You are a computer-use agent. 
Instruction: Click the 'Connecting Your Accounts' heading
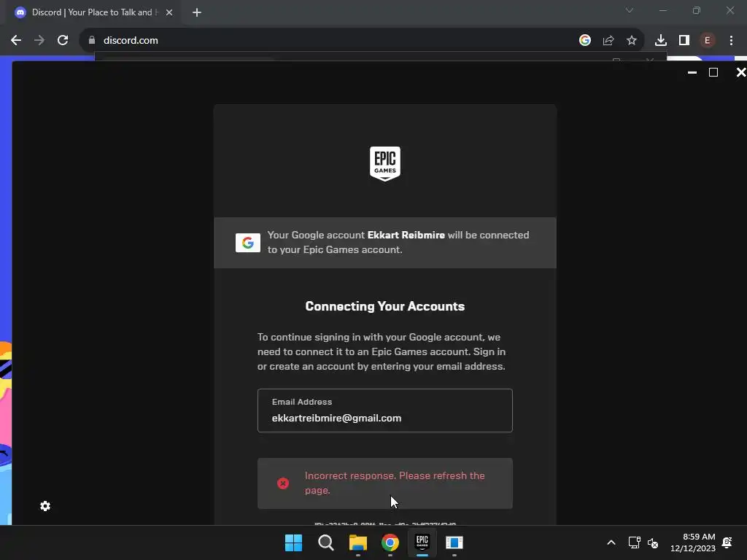385,306
